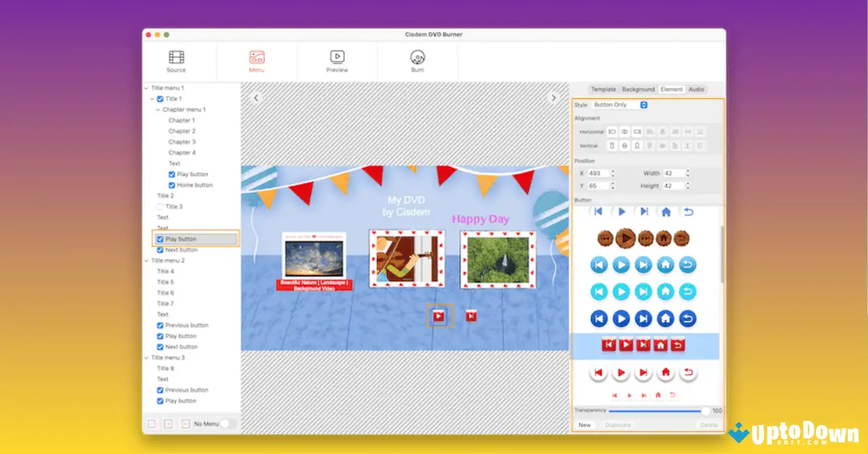This screenshot has height=454, width=868.
Task: Click the Preview icon in toolbar
Action: 337,58
